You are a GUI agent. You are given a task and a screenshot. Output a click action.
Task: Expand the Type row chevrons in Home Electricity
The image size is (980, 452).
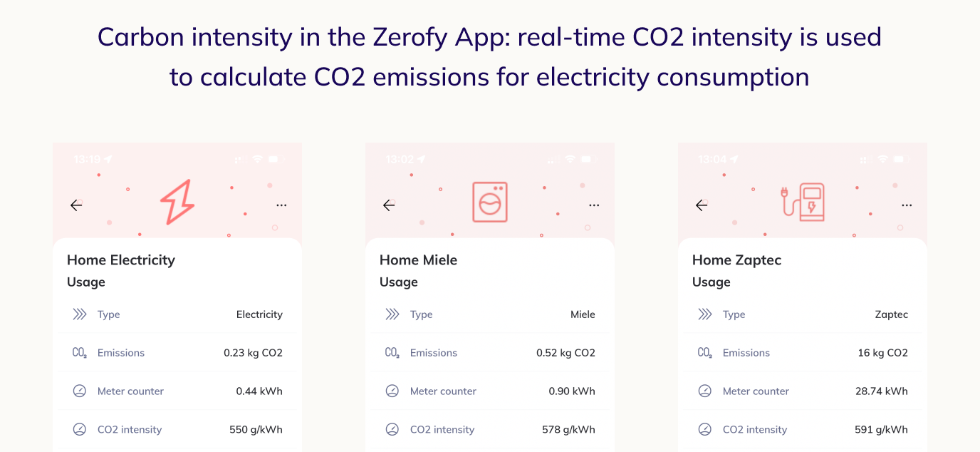79,314
